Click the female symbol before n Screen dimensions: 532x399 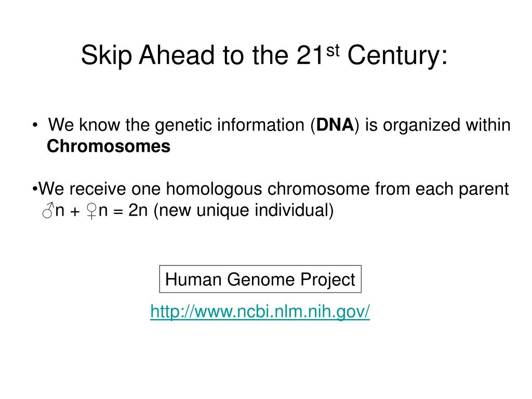(x=91, y=211)
